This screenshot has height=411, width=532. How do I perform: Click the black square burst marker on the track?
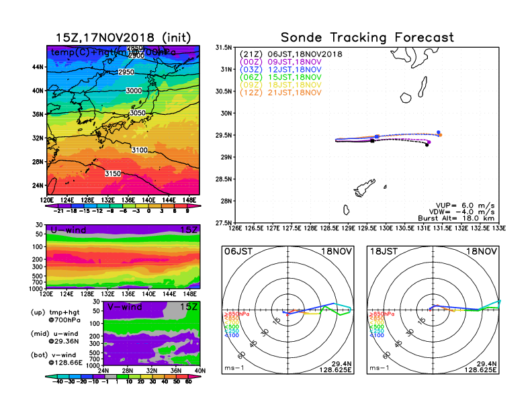(x=372, y=141)
